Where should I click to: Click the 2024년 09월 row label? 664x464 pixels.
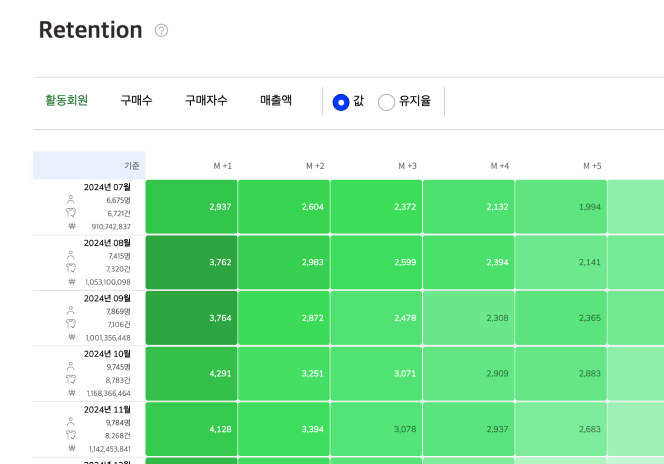(x=107, y=298)
